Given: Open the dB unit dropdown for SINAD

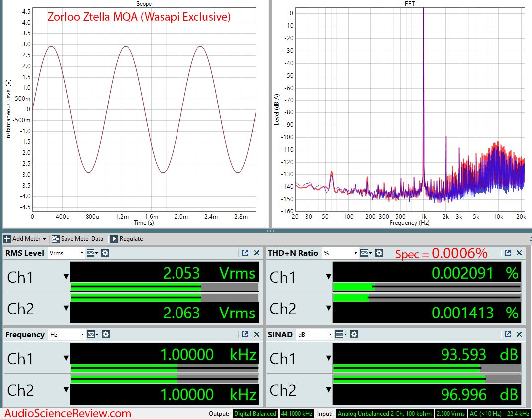Looking at the screenshot, I should 315,335.
